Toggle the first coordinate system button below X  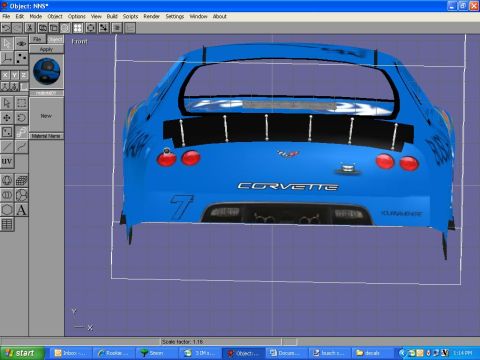(x=5, y=87)
